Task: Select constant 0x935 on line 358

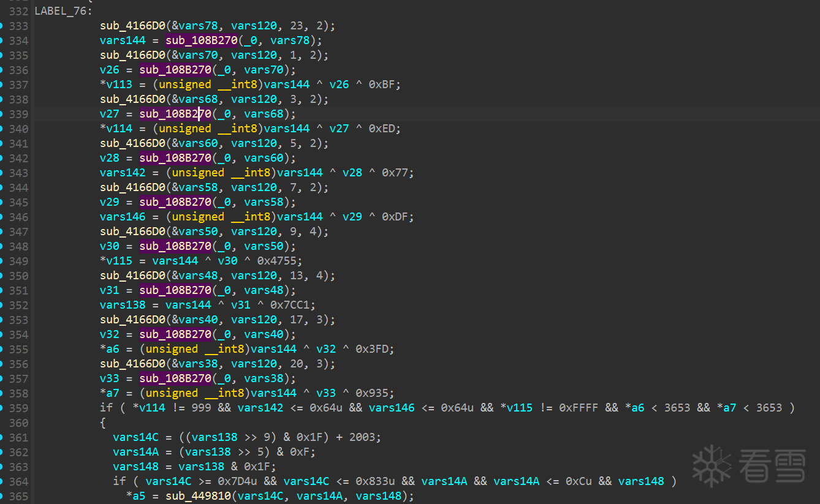Action: pyautogui.click(x=372, y=393)
